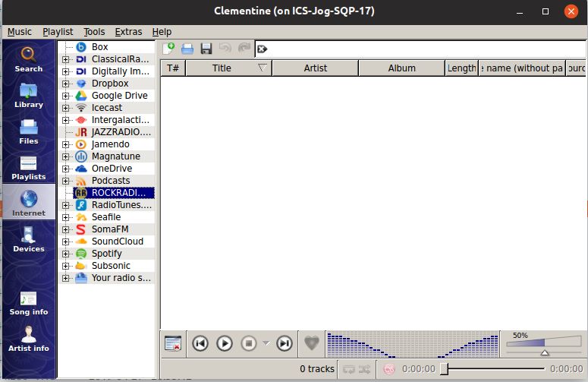Expand the ClassicalRadio tree node
Image resolution: width=588 pixels, height=382 pixels.
[x=65, y=59]
